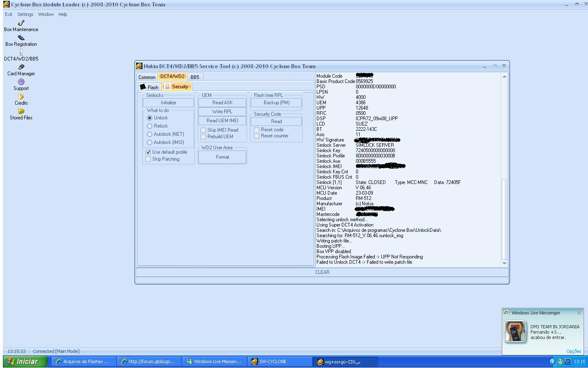Enable Skip Patching checkbox
The width and height of the screenshot is (588, 368).
pos(148,159)
